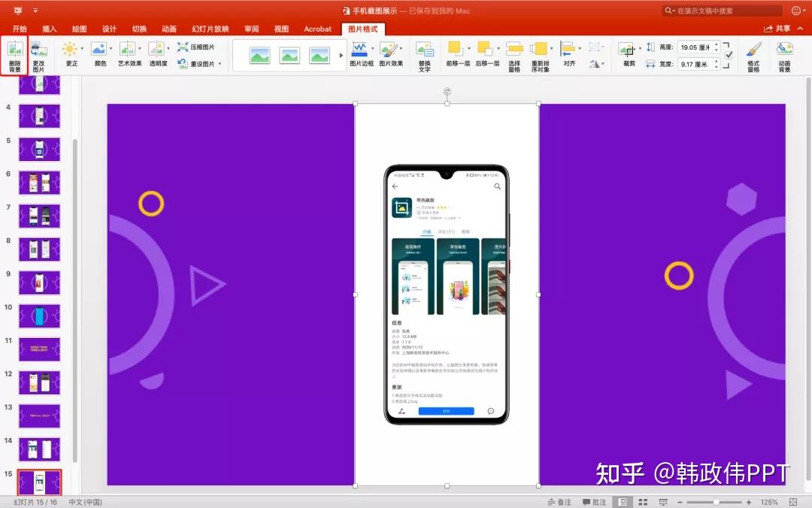Click the Compress Pictures icon
The width and height of the screenshot is (812, 508).
(183, 47)
